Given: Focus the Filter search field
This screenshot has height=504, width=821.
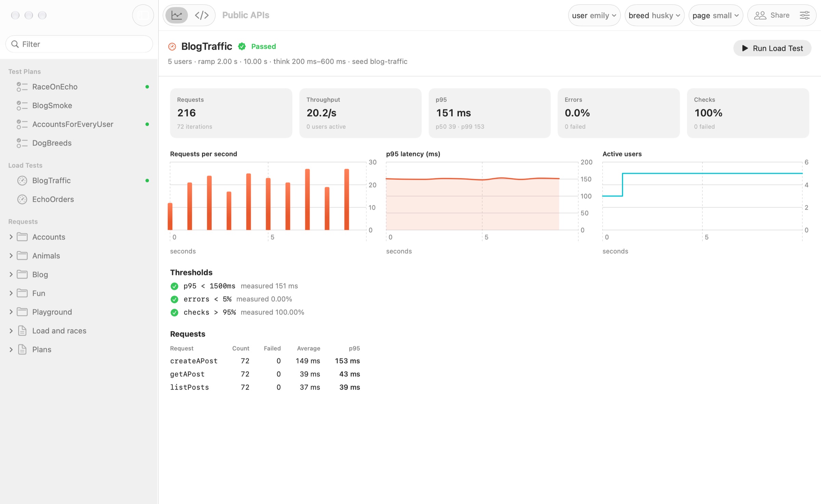Looking at the screenshot, I should coord(79,44).
